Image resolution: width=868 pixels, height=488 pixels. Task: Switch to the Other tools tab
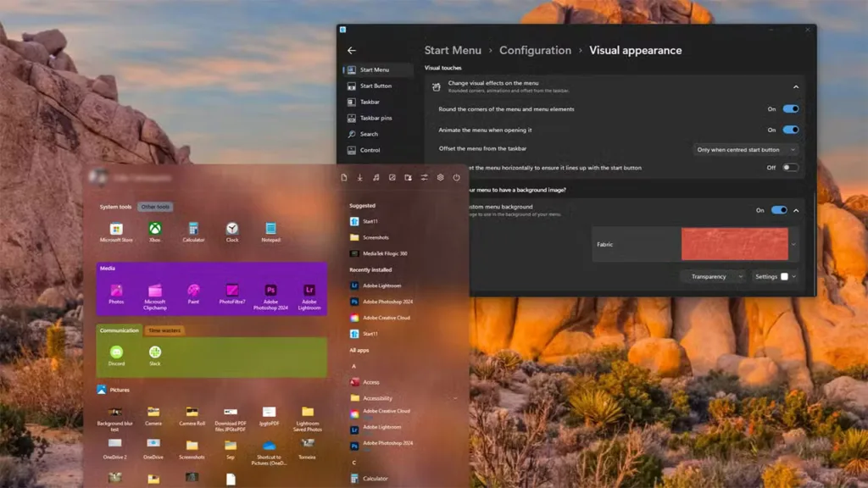155,207
